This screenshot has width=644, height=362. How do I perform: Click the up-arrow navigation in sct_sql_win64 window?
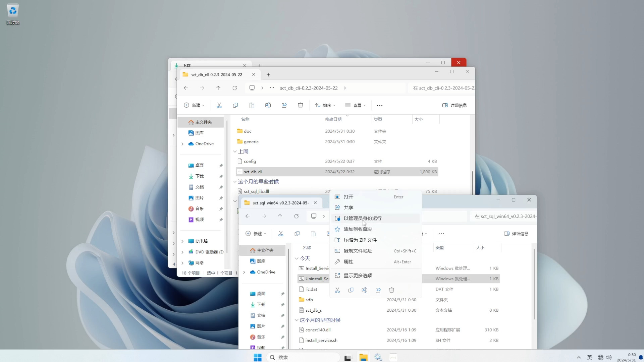click(x=280, y=217)
